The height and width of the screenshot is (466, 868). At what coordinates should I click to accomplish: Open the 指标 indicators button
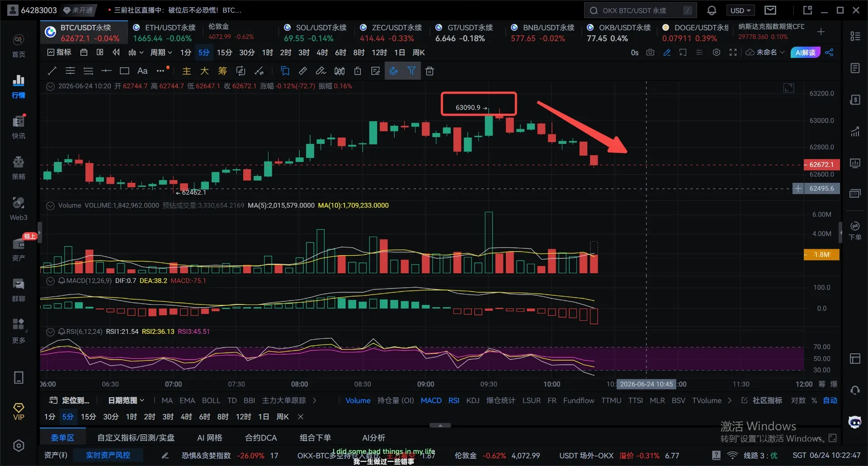pyautogui.click(x=59, y=52)
